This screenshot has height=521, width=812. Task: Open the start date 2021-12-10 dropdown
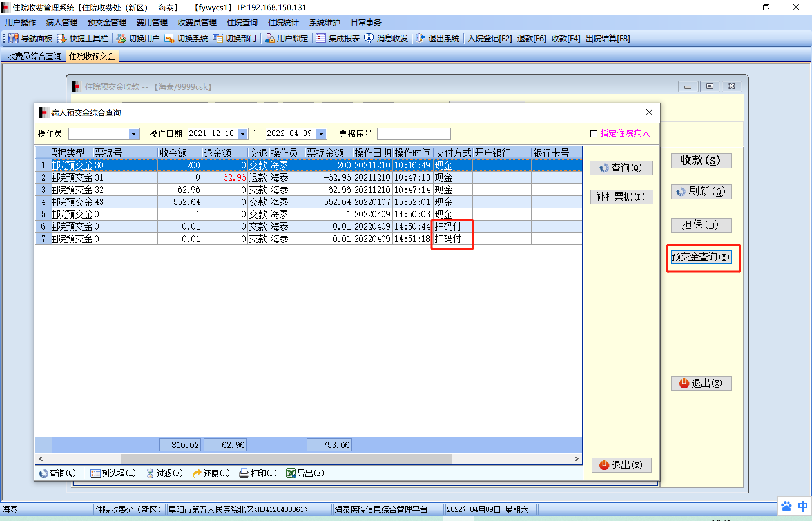point(243,134)
